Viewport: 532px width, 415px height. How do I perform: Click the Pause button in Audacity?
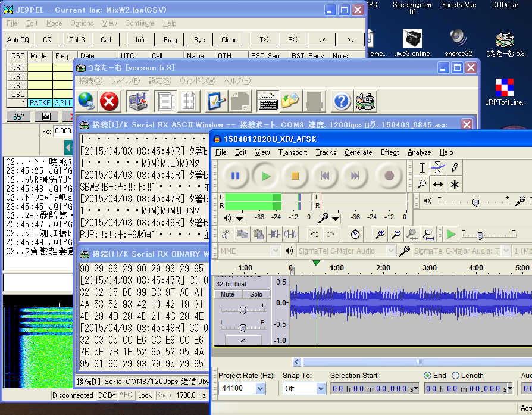pos(236,176)
